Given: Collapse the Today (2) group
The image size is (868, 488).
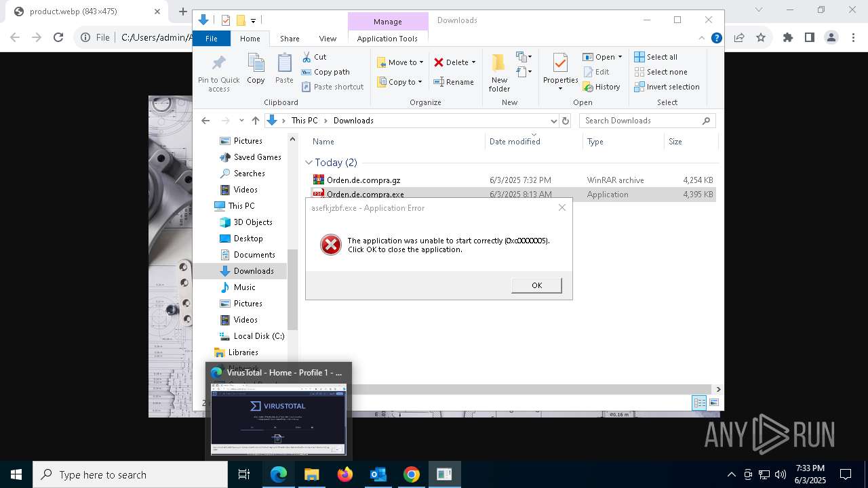Looking at the screenshot, I should pyautogui.click(x=309, y=163).
